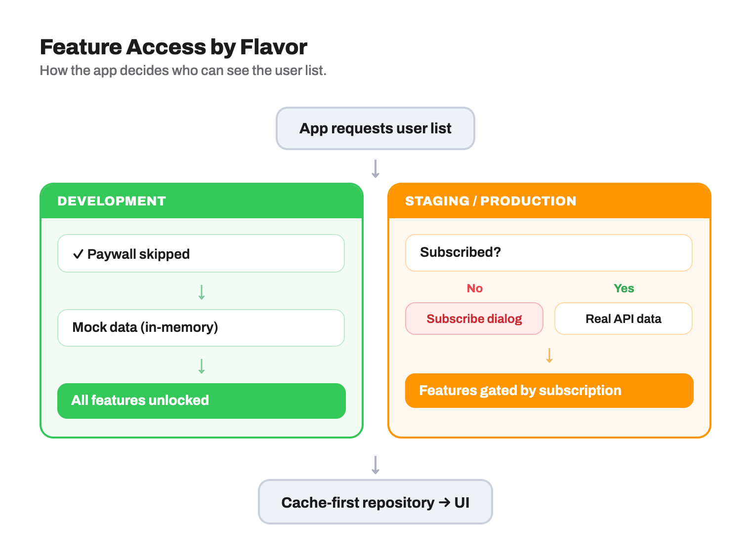Image resolution: width=751 pixels, height=560 pixels.
Task: Click the gray arrow above Cache-first repository
Action: (x=375, y=465)
